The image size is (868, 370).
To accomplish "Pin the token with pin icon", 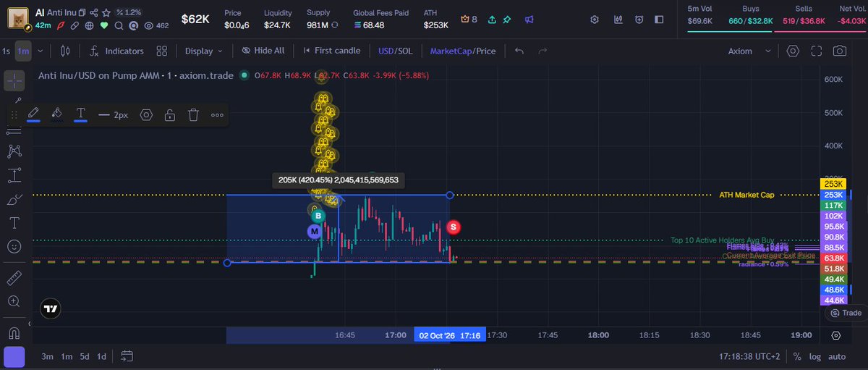I will [x=509, y=20].
